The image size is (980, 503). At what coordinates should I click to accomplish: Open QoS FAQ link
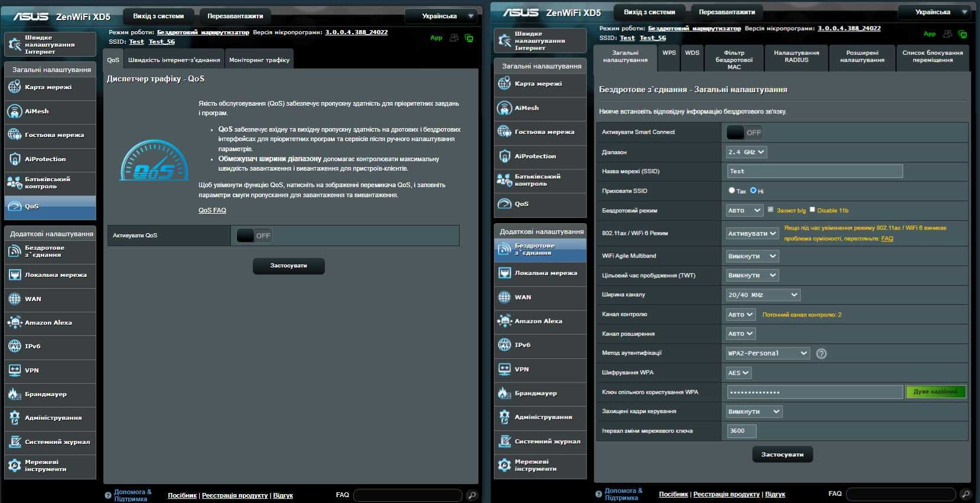point(212,210)
